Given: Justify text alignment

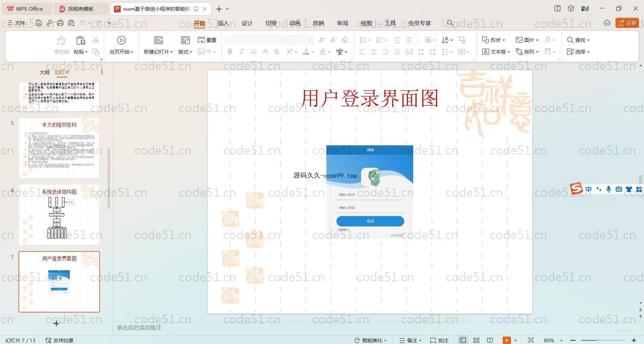Looking at the screenshot, I should [397, 52].
